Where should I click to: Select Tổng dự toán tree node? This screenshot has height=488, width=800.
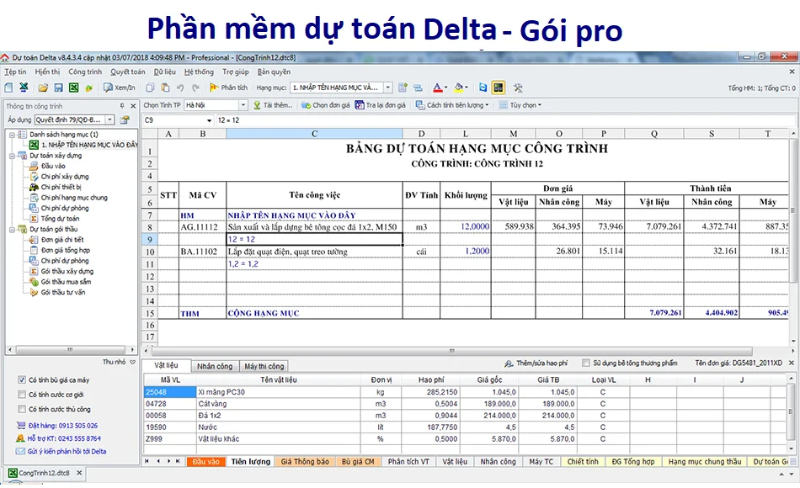click(60, 218)
